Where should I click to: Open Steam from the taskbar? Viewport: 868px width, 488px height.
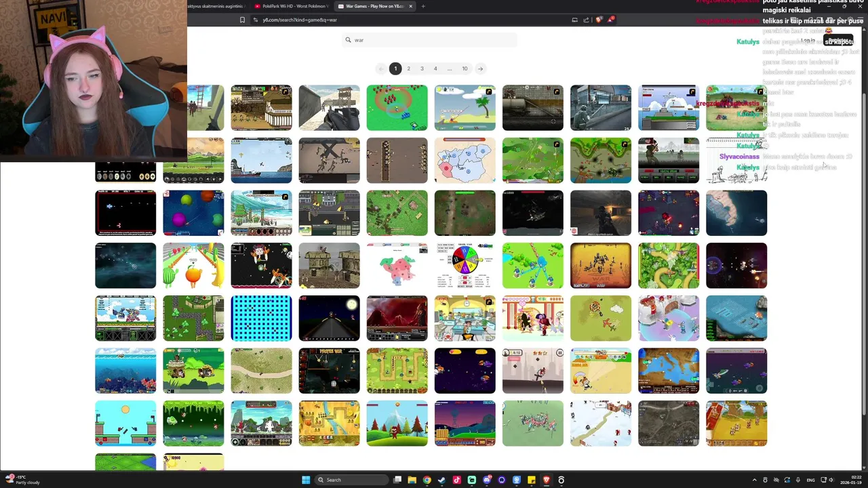click(441, 480)
